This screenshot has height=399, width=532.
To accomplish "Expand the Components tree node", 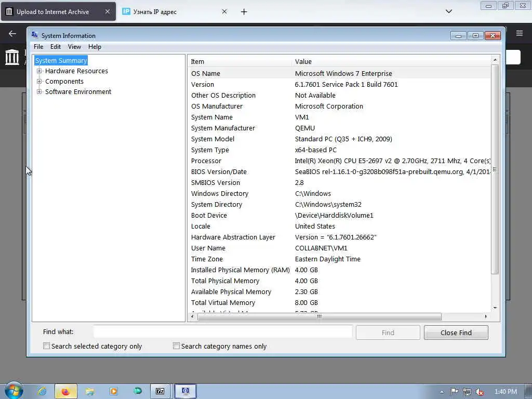I will pos(39,82).
